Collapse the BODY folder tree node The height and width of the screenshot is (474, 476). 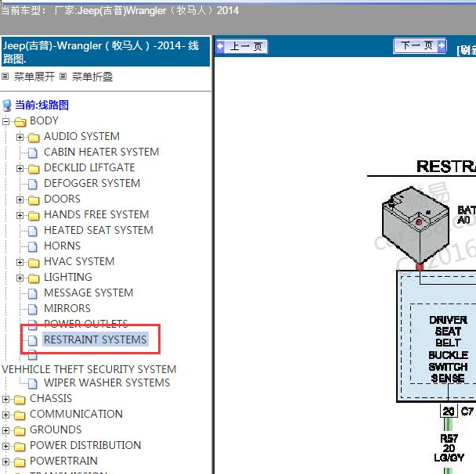[x=5, y=122]
